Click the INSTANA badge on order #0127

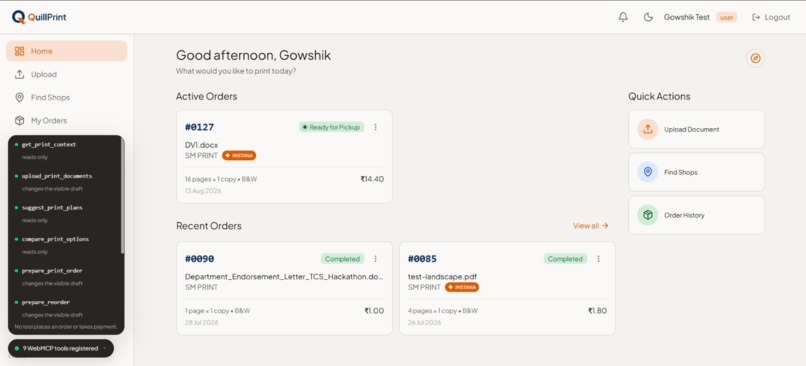pyautogui.click(x=239, y=155)
